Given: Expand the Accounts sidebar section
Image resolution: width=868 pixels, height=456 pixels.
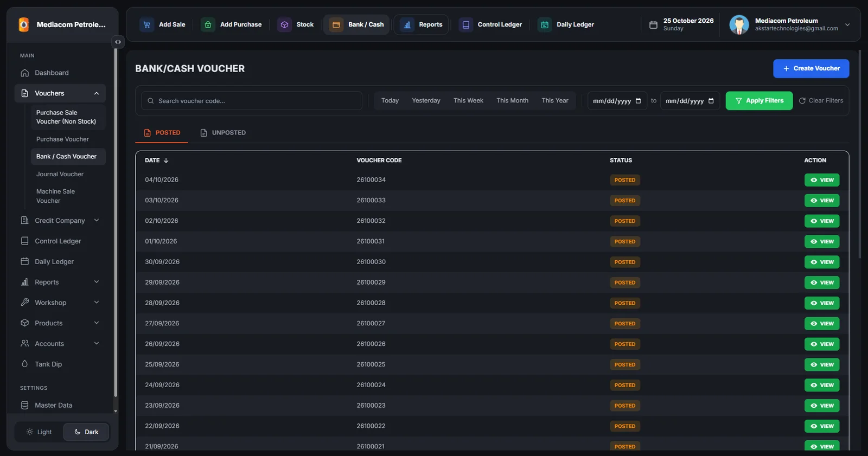Looking at the screenshot, I should [x=60, y=343].
